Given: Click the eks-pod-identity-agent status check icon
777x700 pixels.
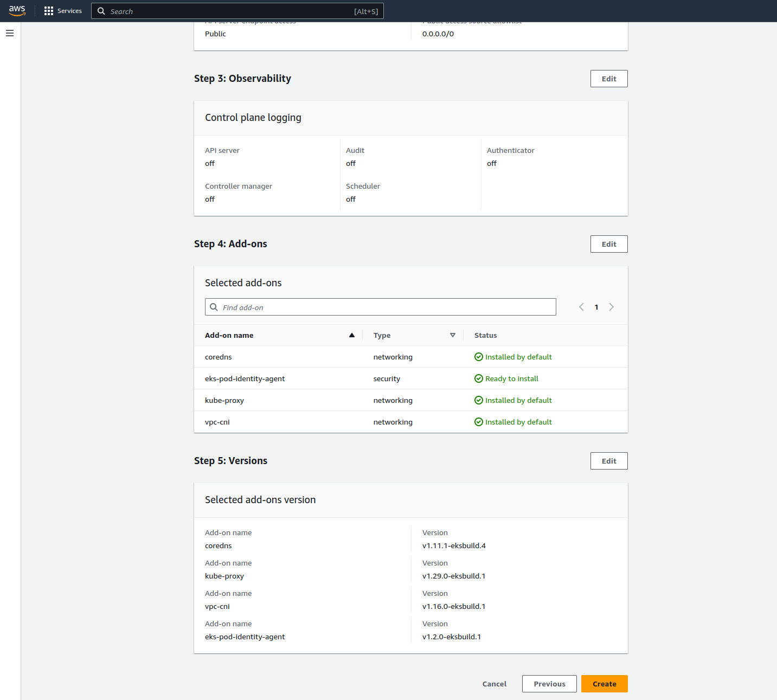Looking at the screenshot, I should [479, 378].
